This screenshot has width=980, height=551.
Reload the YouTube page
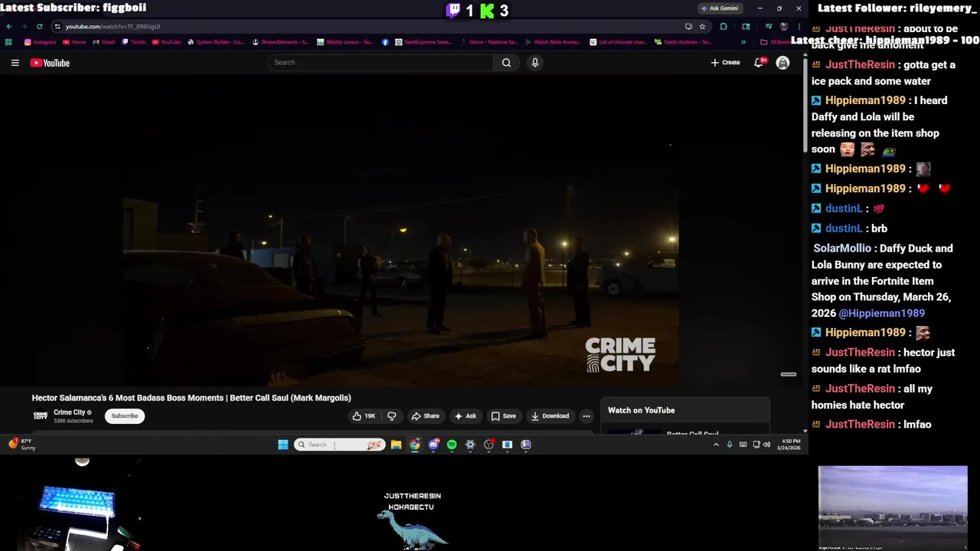pyautogui.click(x=39, y=27)
